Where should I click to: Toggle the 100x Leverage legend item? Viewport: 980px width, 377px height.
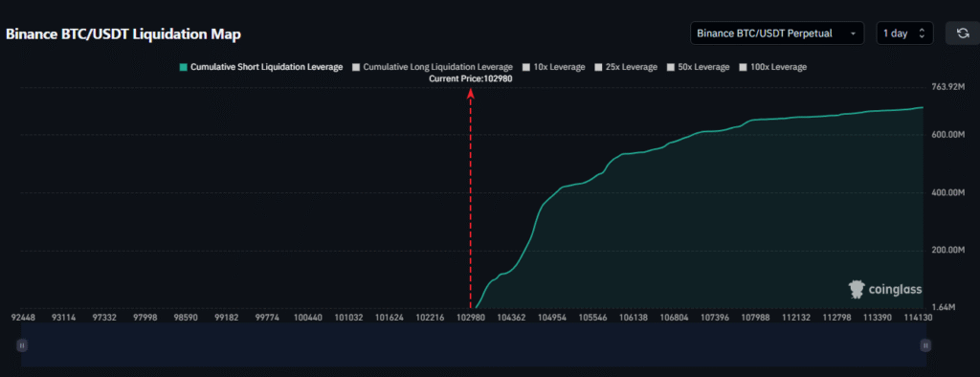point(773,67)
